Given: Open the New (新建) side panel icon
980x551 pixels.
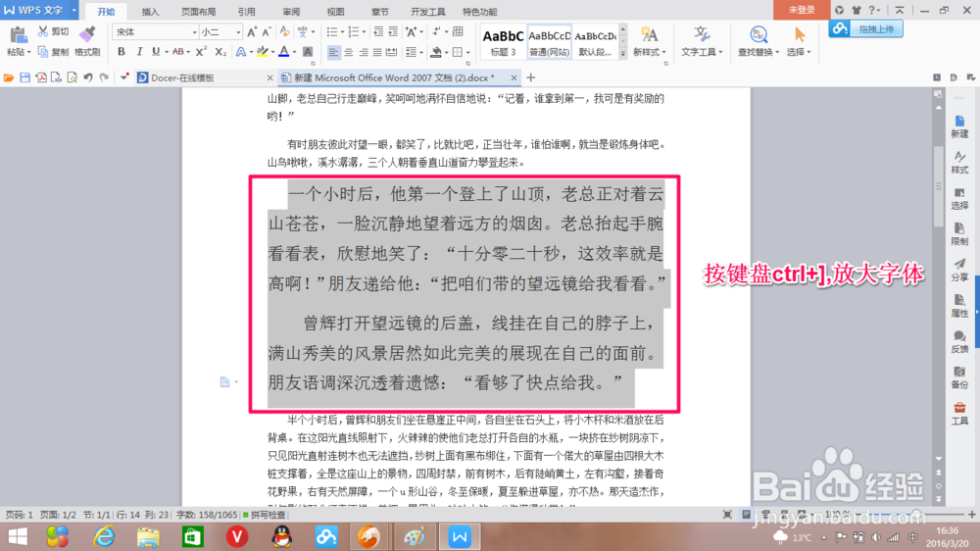Looking at the screenshot, I should coord(960,126).
